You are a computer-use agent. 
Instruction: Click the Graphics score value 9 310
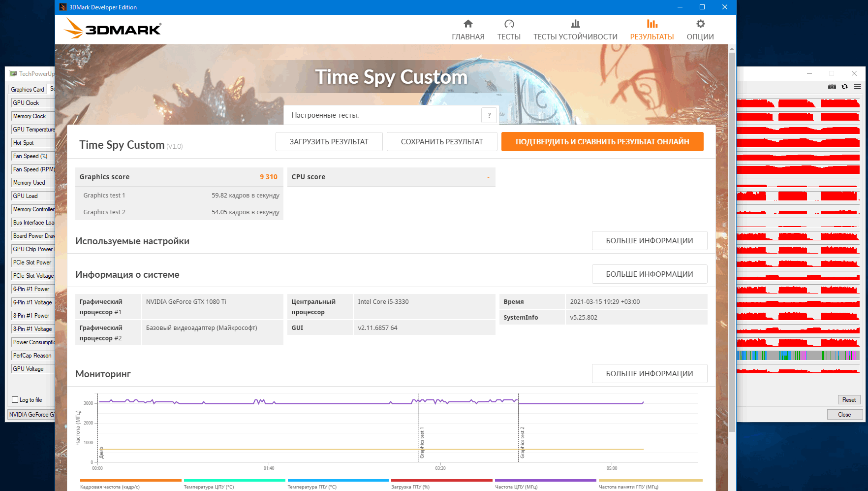(269, 177)
